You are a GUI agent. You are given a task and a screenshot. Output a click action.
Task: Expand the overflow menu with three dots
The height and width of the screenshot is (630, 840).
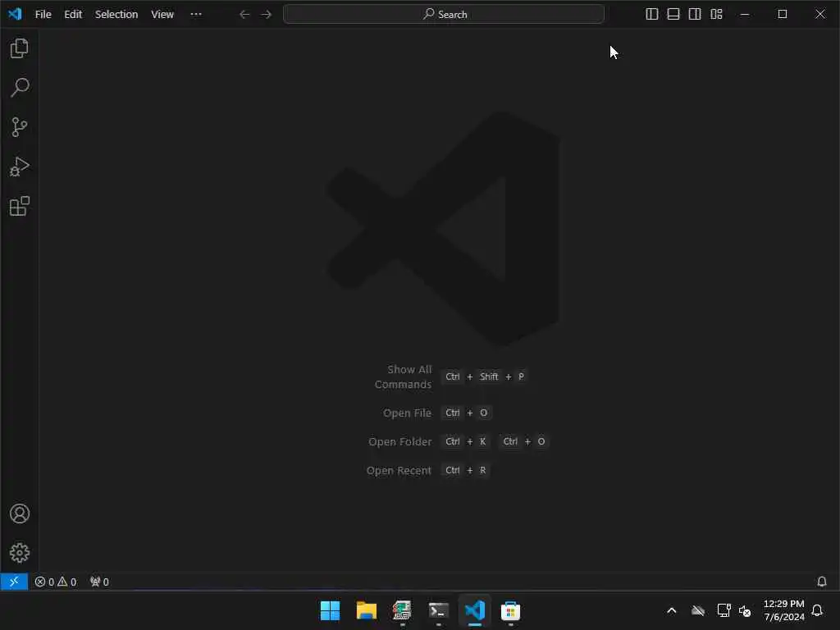tap(196, 15)
